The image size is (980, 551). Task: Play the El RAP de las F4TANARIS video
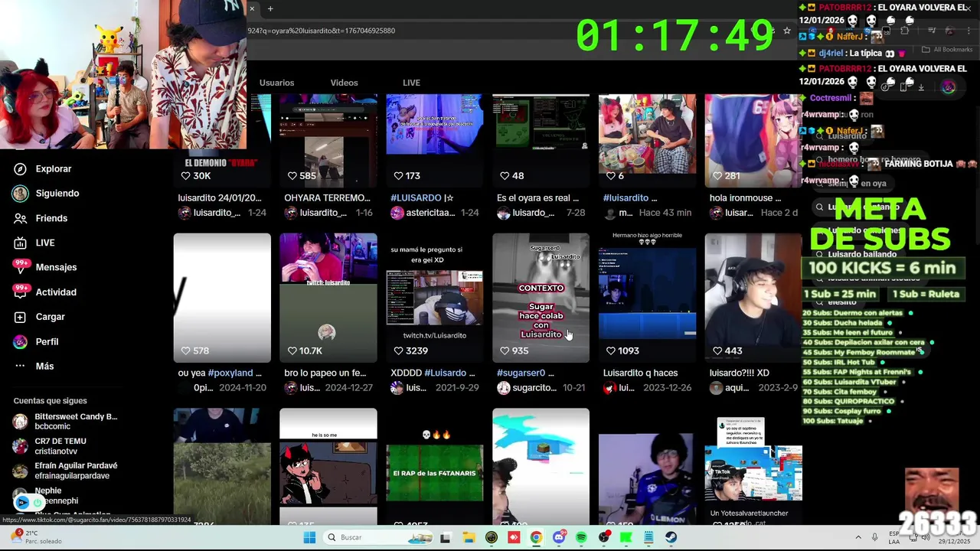(434, 467)
